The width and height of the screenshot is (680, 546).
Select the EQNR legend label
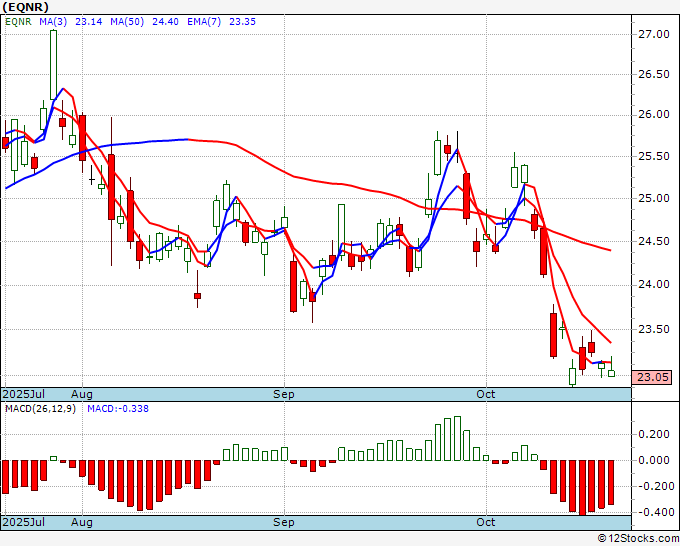coord(19,23)
